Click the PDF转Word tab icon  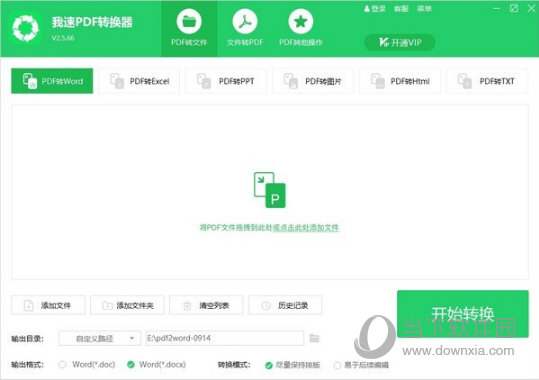click(30, 81)
